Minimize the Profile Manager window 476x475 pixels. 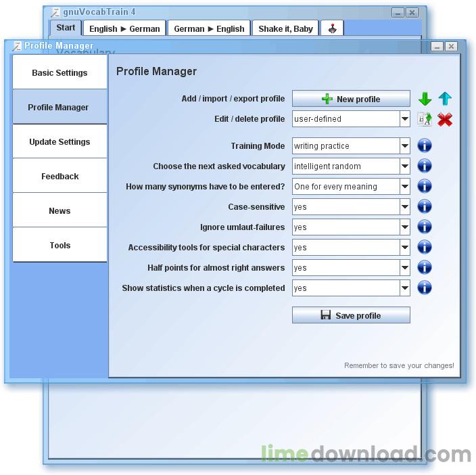[x=437, y=47]
